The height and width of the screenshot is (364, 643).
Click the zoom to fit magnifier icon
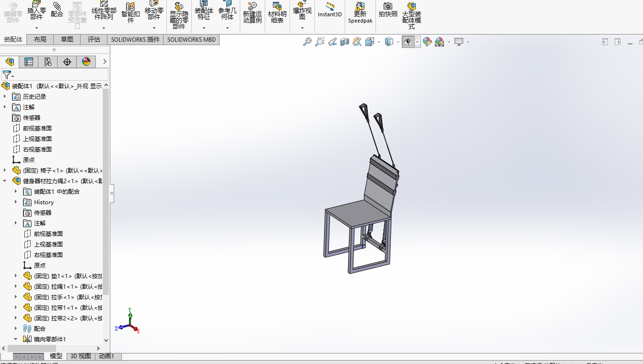coord(307,42)
